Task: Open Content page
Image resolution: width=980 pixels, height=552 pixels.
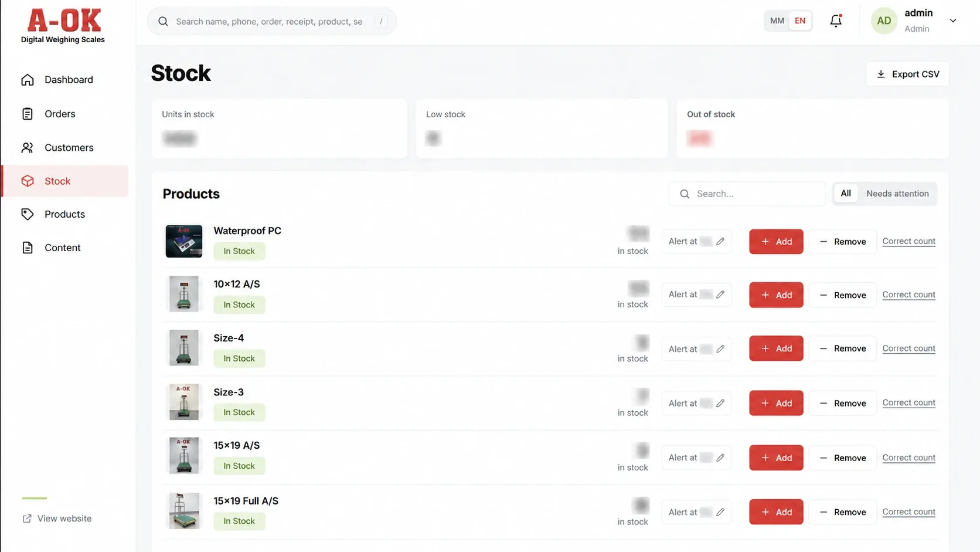Action: pos(66,248)
